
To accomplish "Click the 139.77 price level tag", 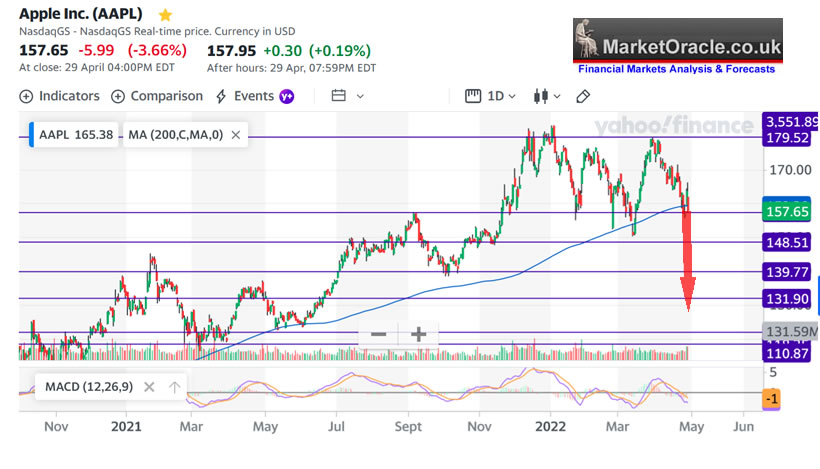I will (x=787, y=272).
